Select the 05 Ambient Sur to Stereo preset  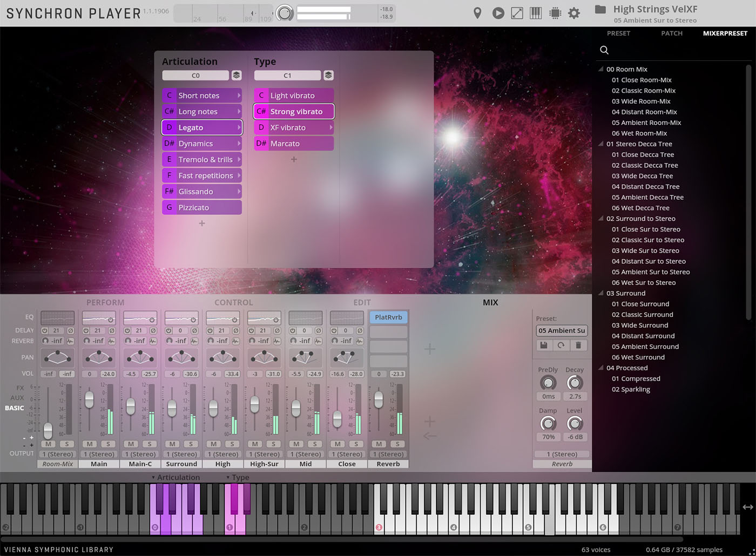pos(651,272)
